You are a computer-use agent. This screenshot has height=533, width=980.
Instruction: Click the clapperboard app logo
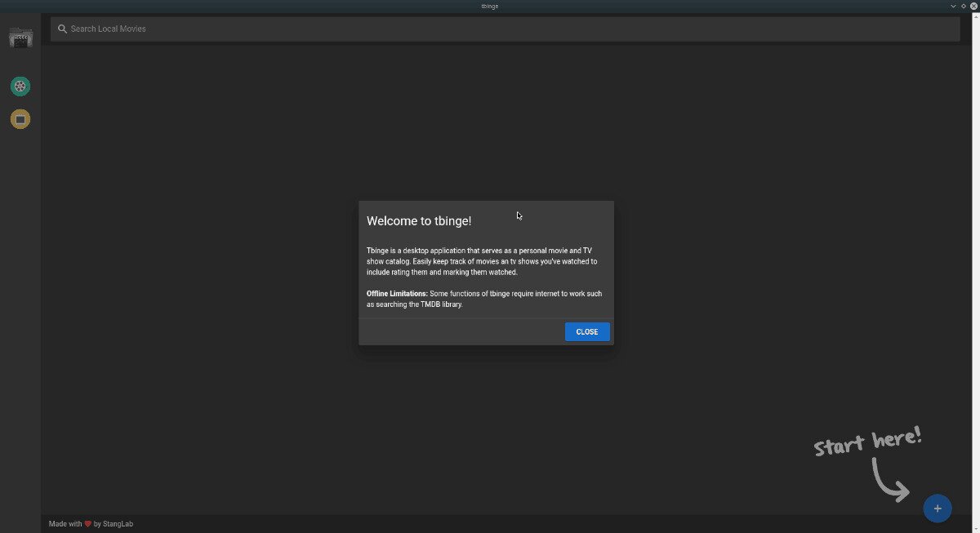point(20,37)
